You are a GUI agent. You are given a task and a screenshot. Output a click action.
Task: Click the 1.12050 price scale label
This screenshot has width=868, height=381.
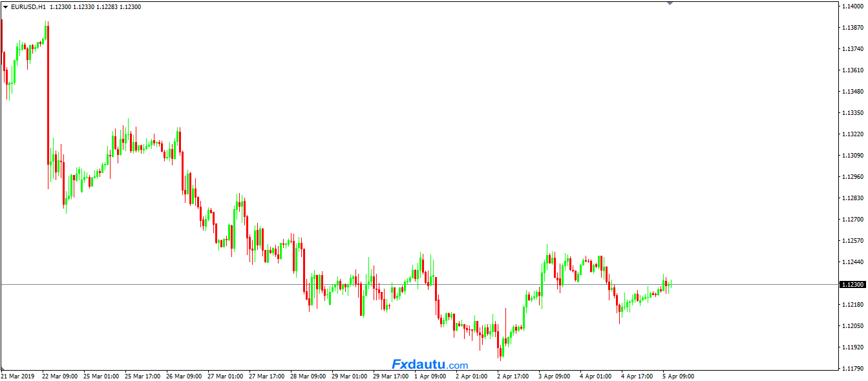coord(852,325)
